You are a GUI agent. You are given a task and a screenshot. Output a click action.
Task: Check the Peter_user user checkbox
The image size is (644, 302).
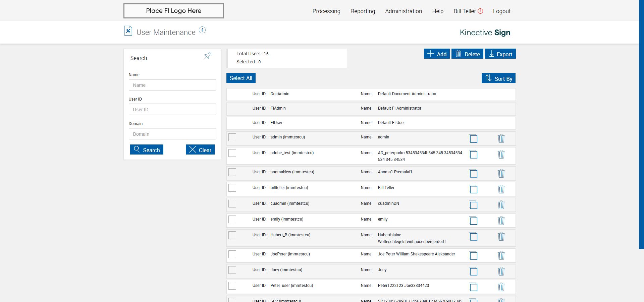click(x=232, y=286)
